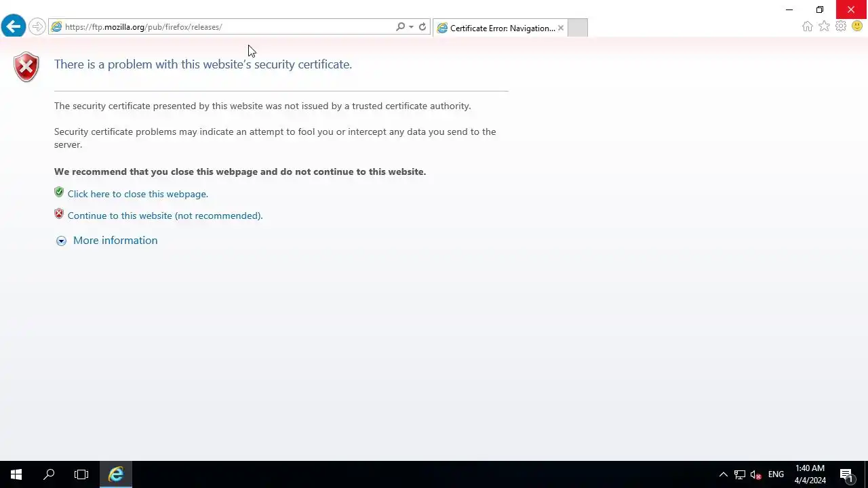Open the Action Center notifications icon
This screenshot has height=488, width=868.
[x=846, y=474]
